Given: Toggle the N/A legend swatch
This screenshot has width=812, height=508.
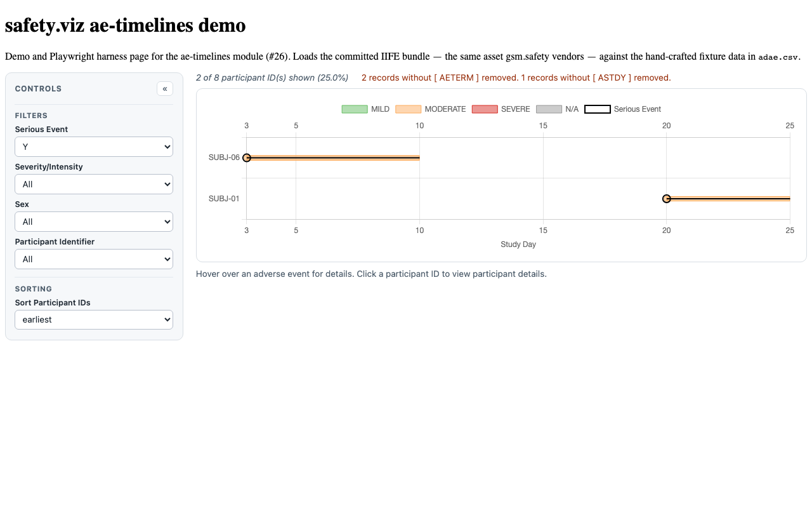Looking at the screenshot, I should tap(549, 109).
